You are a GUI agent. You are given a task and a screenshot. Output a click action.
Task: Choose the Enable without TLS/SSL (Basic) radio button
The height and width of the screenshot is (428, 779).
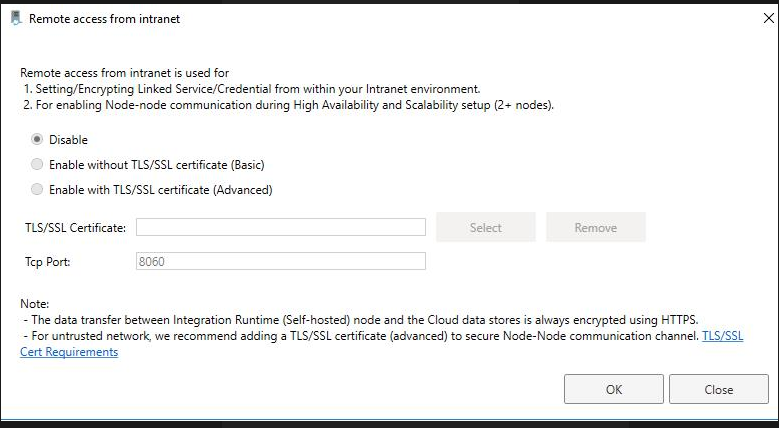click(38, 164)
